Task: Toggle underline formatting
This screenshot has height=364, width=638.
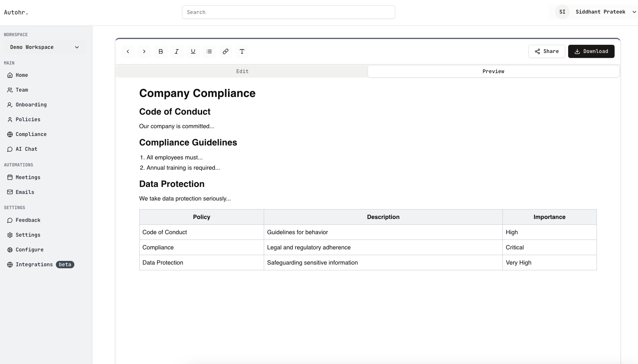Action: coord(193,51)
